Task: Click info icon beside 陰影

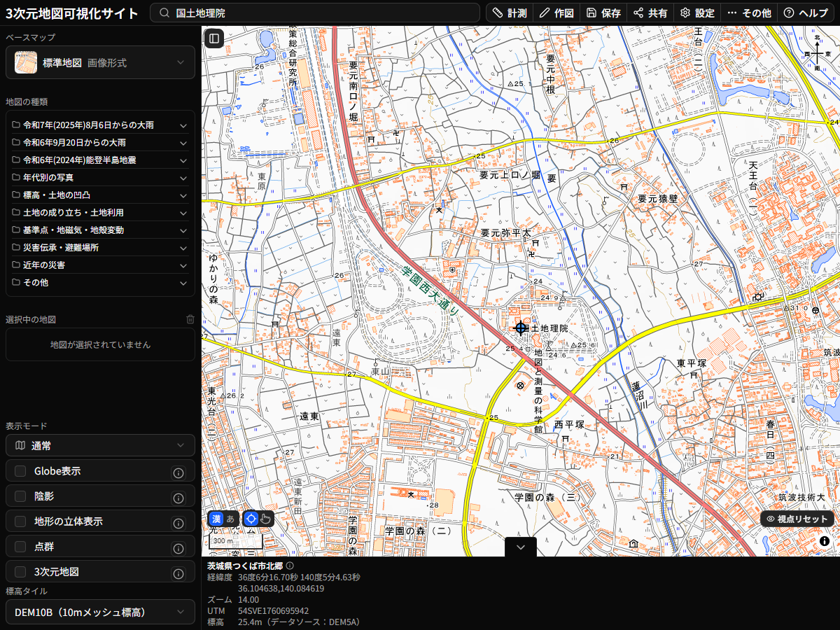Action: click(178, 498)
